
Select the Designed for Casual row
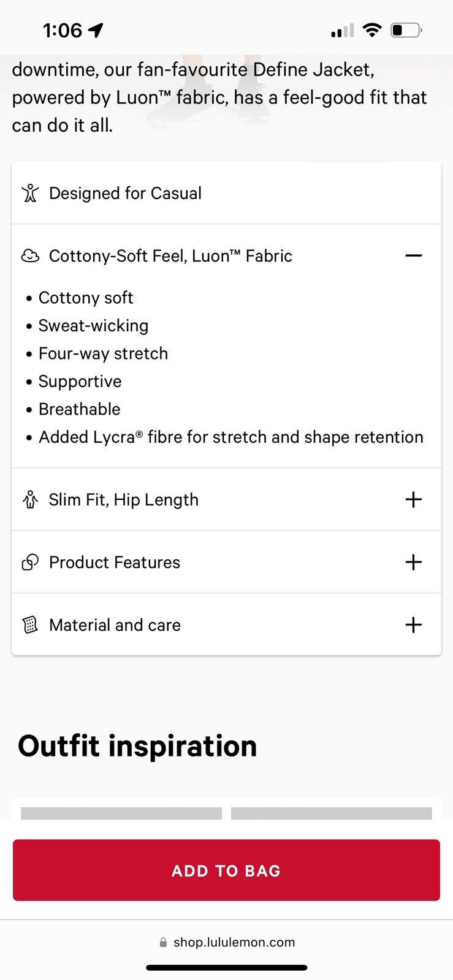tap(226, 194)
